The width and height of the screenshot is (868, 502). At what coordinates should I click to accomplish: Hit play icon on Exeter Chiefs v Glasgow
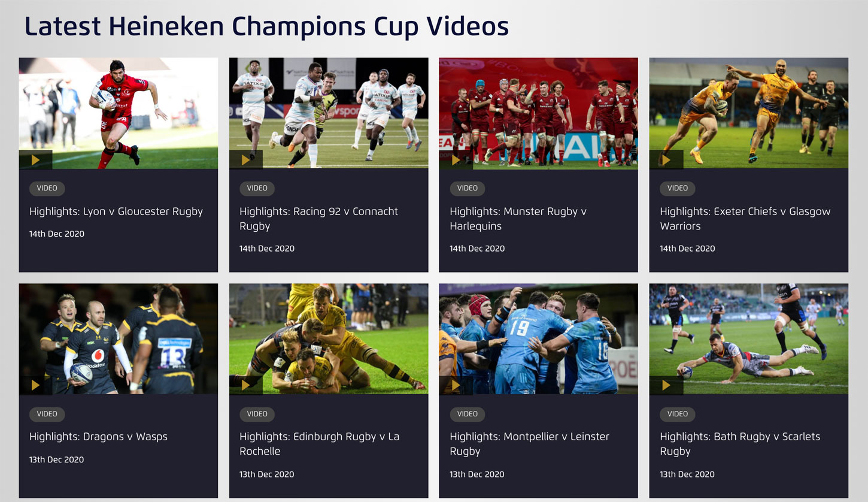[x=666, y=160]
